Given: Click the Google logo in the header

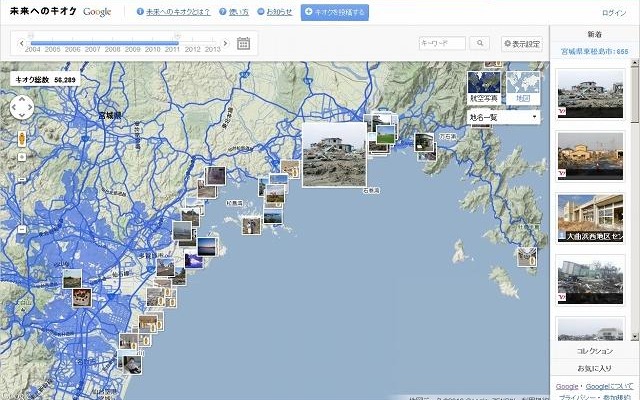Looking at the screenshot, I should point(97,12).
